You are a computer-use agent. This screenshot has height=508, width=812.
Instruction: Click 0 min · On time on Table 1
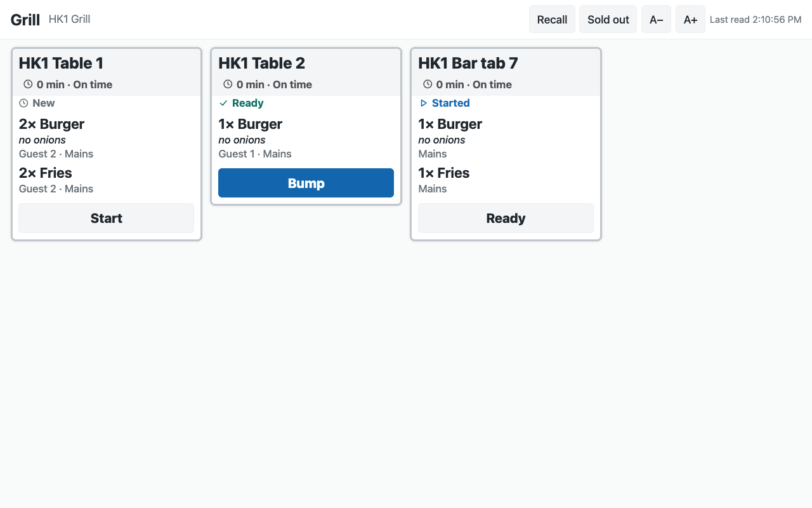click(74, 84)
